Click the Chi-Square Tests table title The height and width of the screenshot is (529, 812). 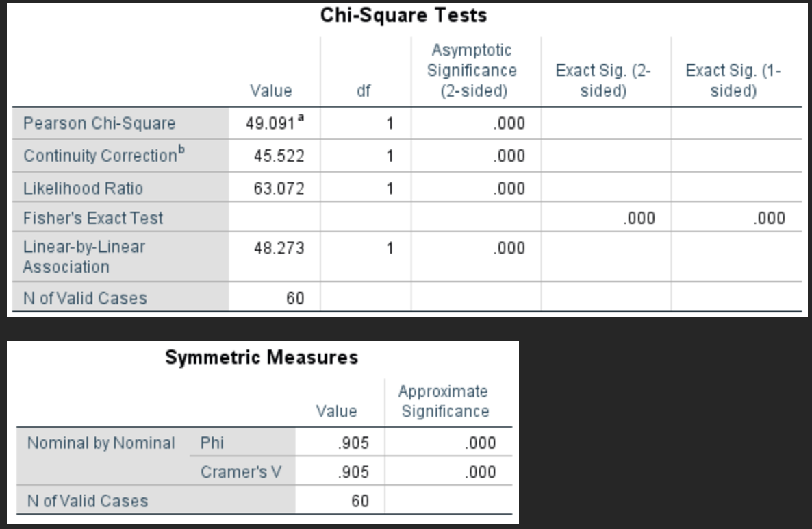click(405, 15)
